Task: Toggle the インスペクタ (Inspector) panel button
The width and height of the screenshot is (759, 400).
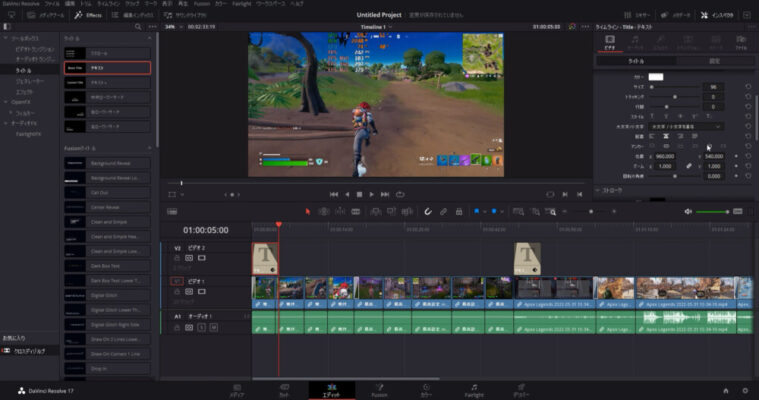Action: click(x=716, y=15)
